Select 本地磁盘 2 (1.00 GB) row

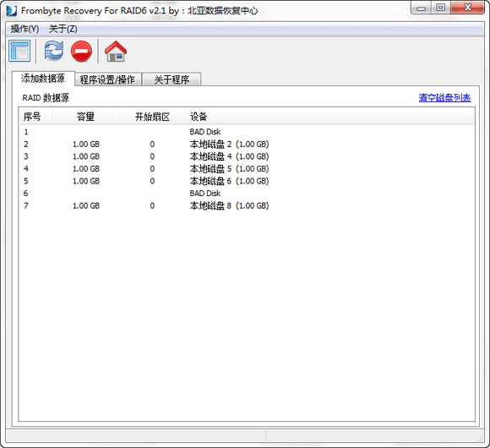point(247,145)
